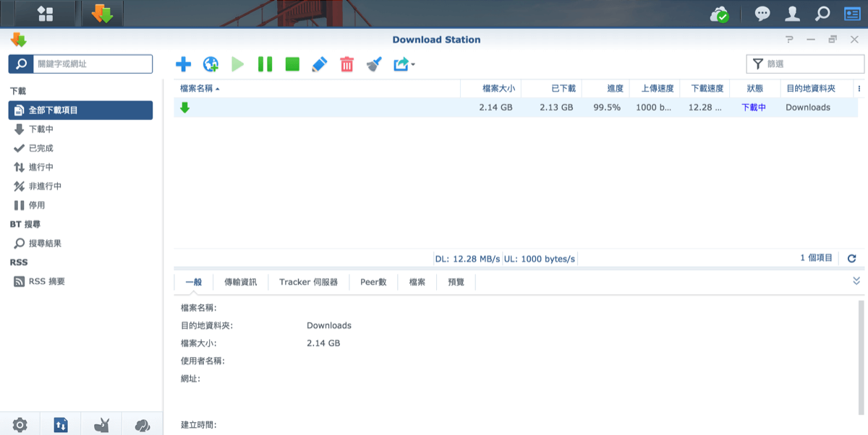This screenshot has width=868, height=435.
Task: Open the column options menu in the header
Action: pos(859,88)
